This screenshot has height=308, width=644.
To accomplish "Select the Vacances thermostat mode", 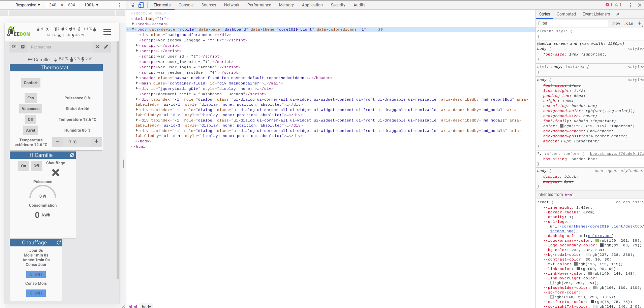I will coord(31,109).
